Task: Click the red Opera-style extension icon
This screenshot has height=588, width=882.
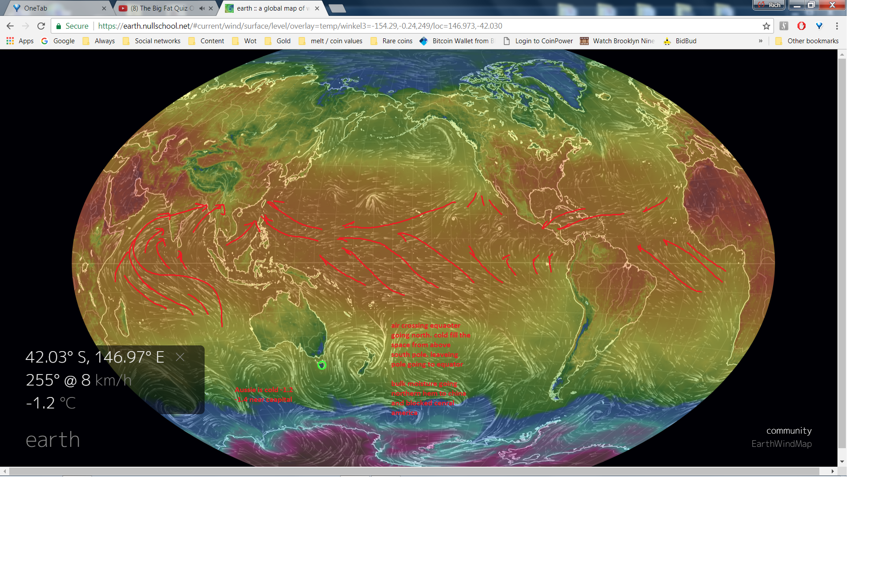Action: click(801, 26)
